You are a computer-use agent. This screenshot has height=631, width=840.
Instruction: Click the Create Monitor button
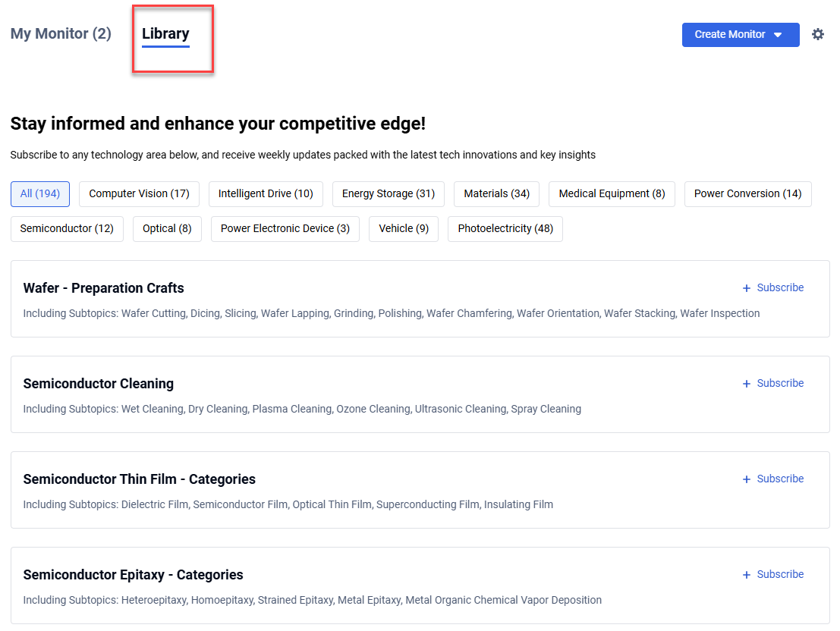[x=730, y=34]
